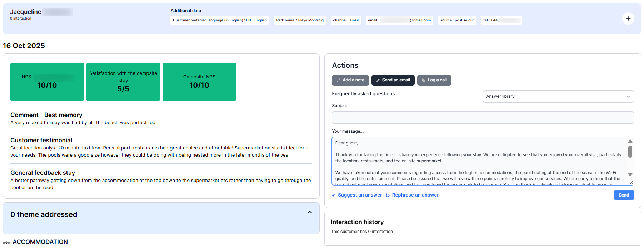Click into the Subject field

coord(483,118)
